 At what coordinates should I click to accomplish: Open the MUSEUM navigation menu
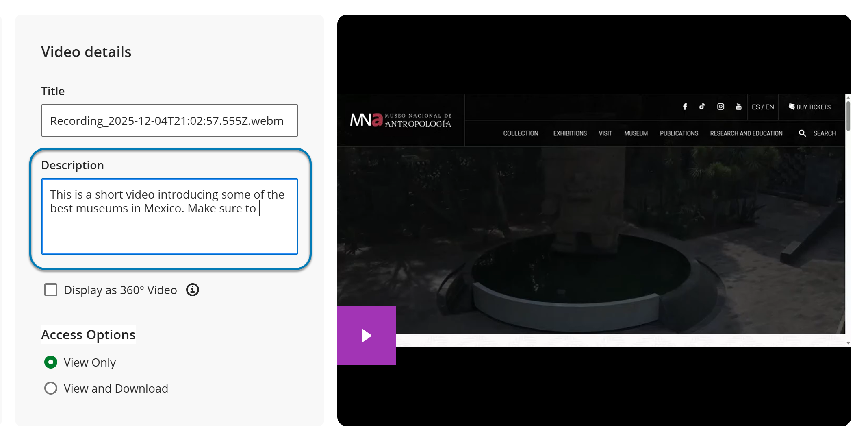pos(636,133)
